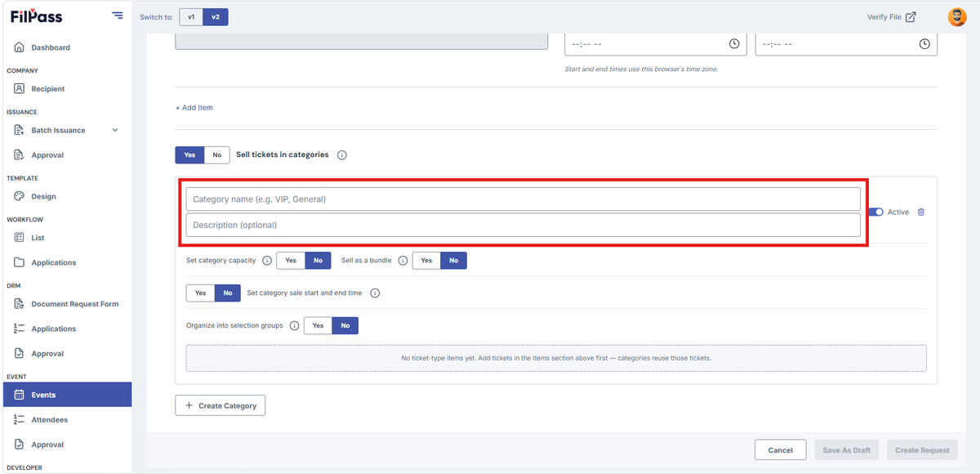This screenshot has width=980, height=474.
Task: Click the FilPass logo
Action: [36, 16]
